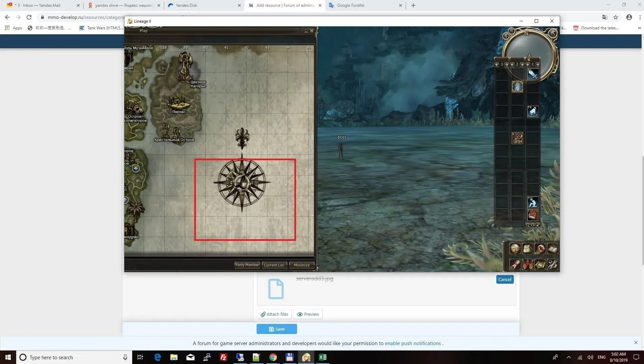Open the Skills open book icon

pyautogui.click(x=552, y=249)
